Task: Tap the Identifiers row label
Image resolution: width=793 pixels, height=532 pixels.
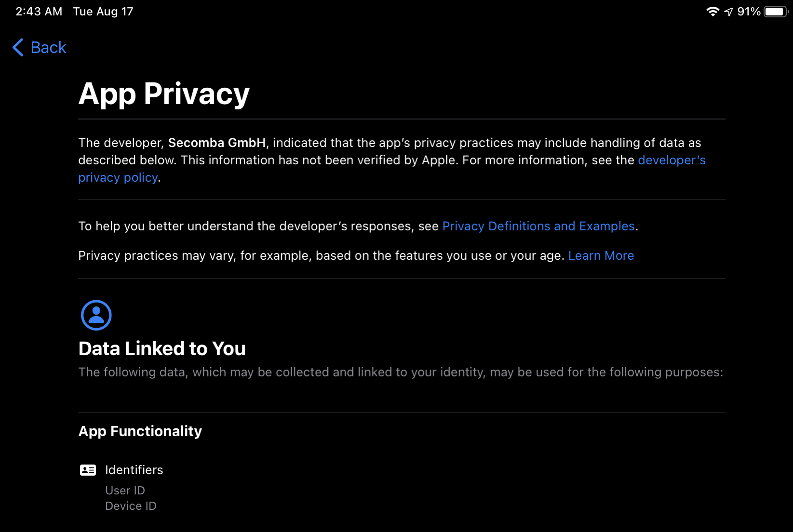Action: [134, 470]
